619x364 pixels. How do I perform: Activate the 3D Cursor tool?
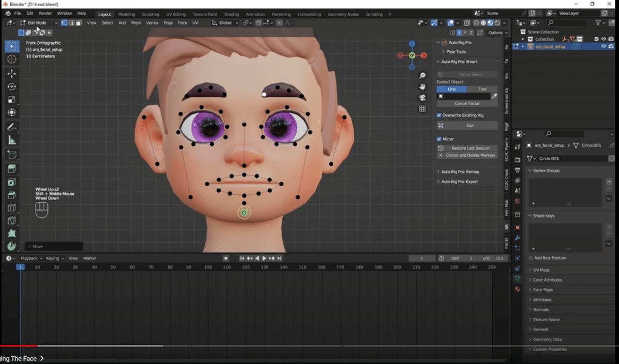[12, 60]
